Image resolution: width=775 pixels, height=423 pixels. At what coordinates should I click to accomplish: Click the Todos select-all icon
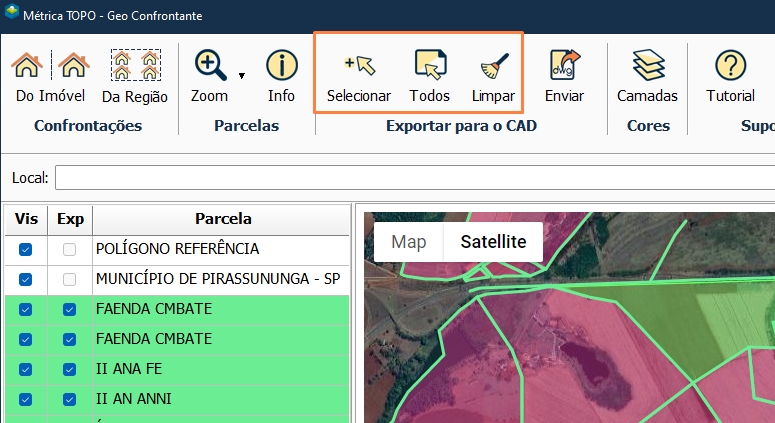429,68
